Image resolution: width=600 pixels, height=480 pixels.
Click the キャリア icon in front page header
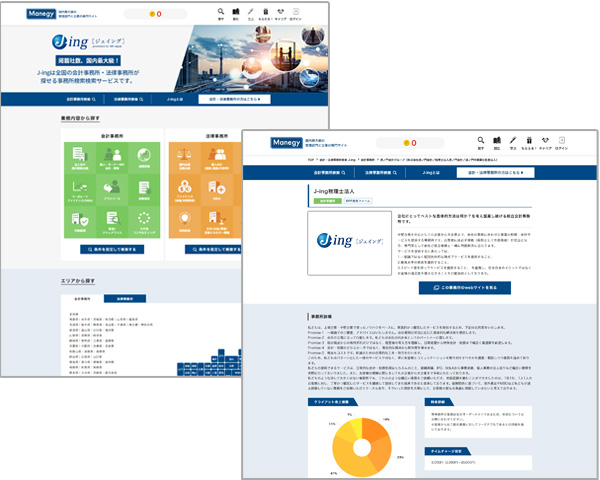[x=548, y=142]
